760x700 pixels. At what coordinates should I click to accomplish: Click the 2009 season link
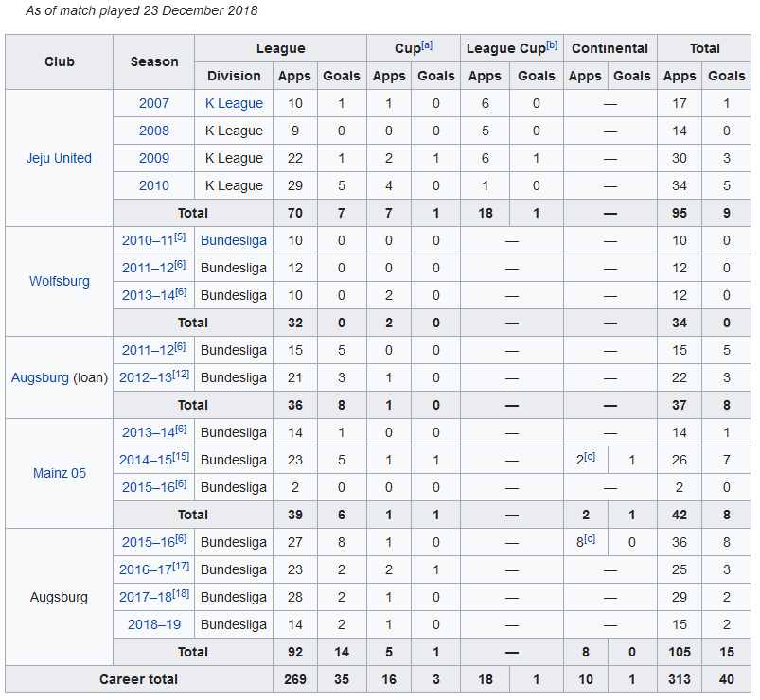[x=153, y=158]
